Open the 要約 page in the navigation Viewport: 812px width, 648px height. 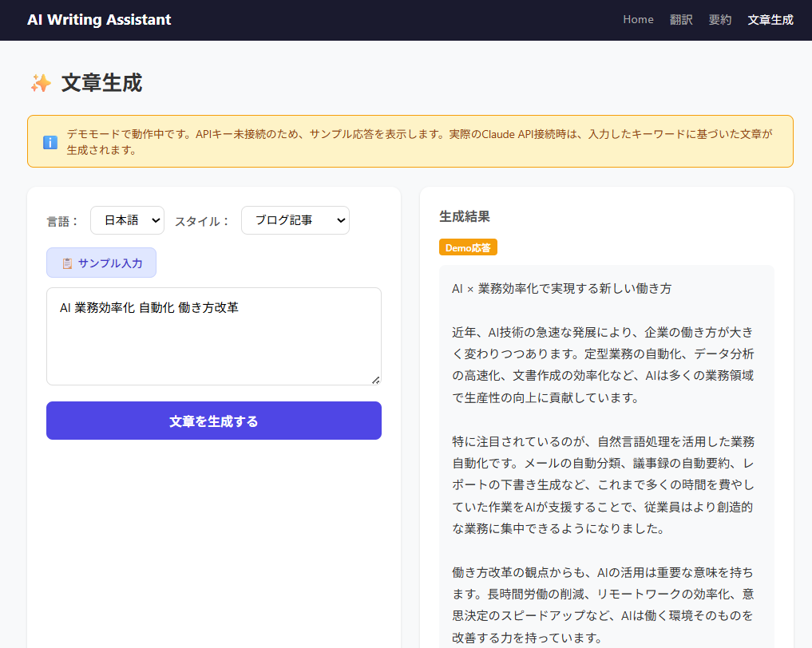[x=720, y=20]
